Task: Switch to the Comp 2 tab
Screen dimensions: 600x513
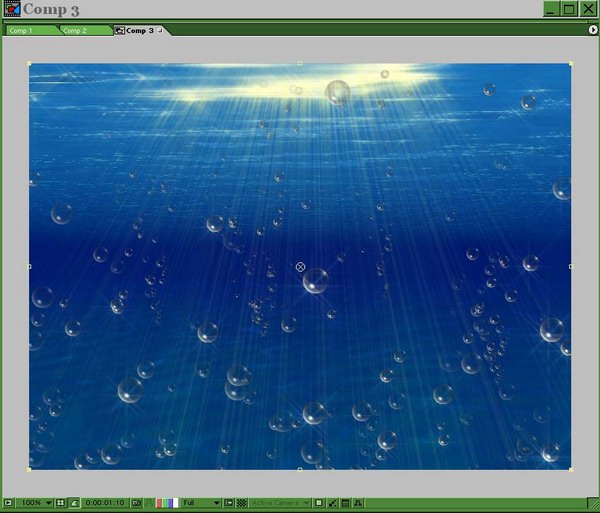Action: click(85, 31)
